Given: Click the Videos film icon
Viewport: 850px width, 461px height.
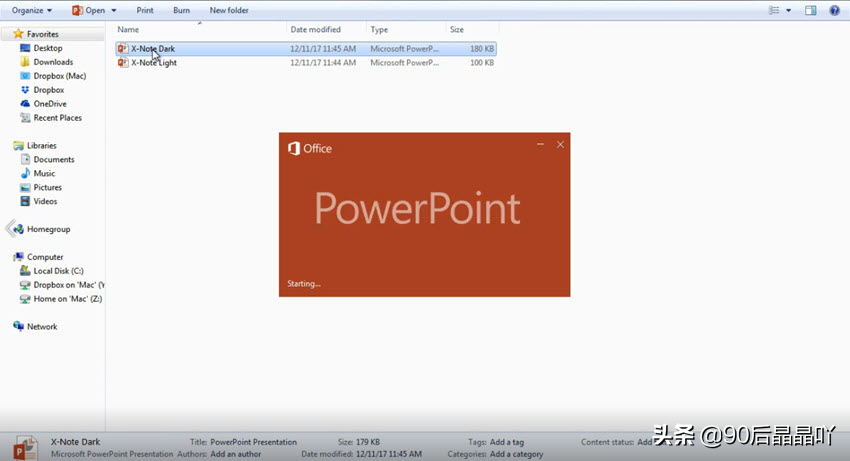Looking at the screenshot, I should 25,201.
